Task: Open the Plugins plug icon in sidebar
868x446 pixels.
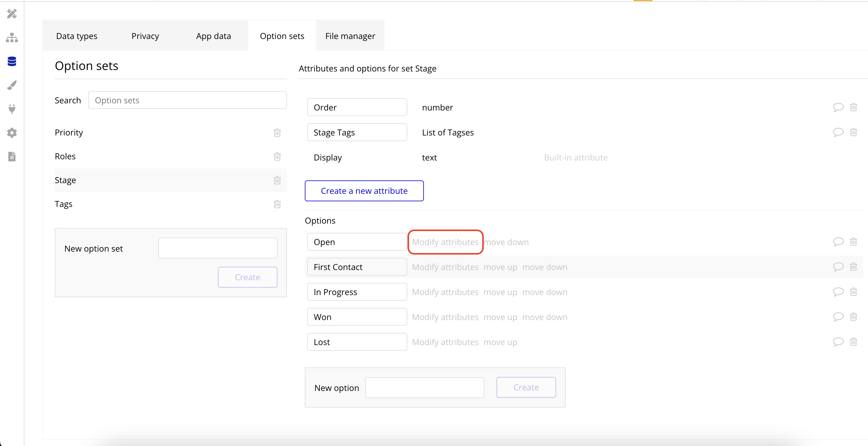Action: (x=12, y=109)
